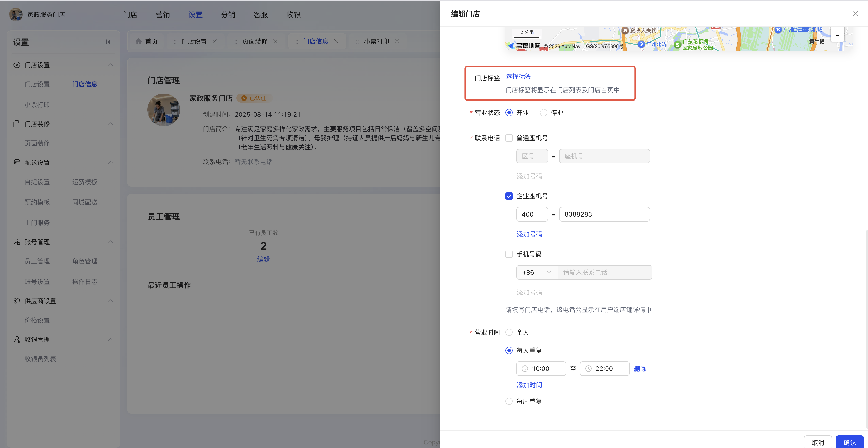Click the 供应商设置 gear icon
The width and height of the screenshot is (868, 448).
click(17, 301)
